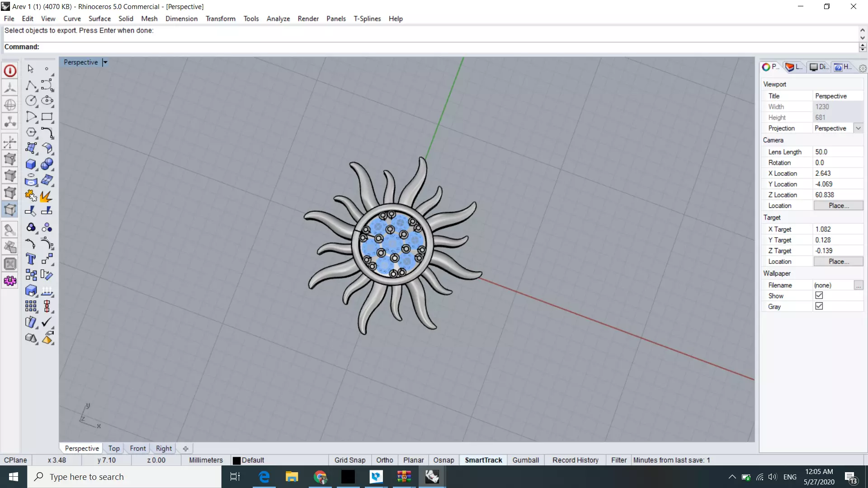Pick the Circle drawing tool
The height and width of the screenshot is (488, 868).
pos(31,101)
